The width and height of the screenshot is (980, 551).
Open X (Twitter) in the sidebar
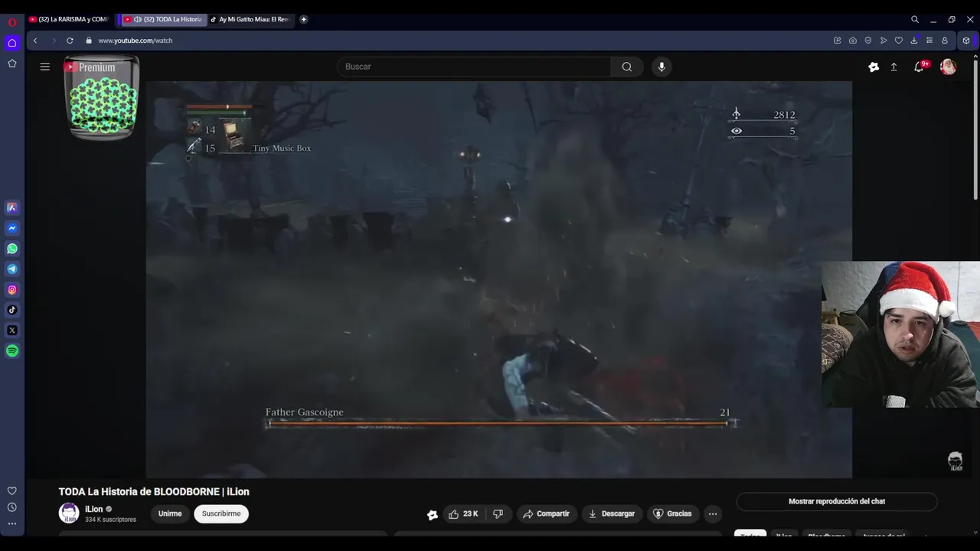pos(12,331)
